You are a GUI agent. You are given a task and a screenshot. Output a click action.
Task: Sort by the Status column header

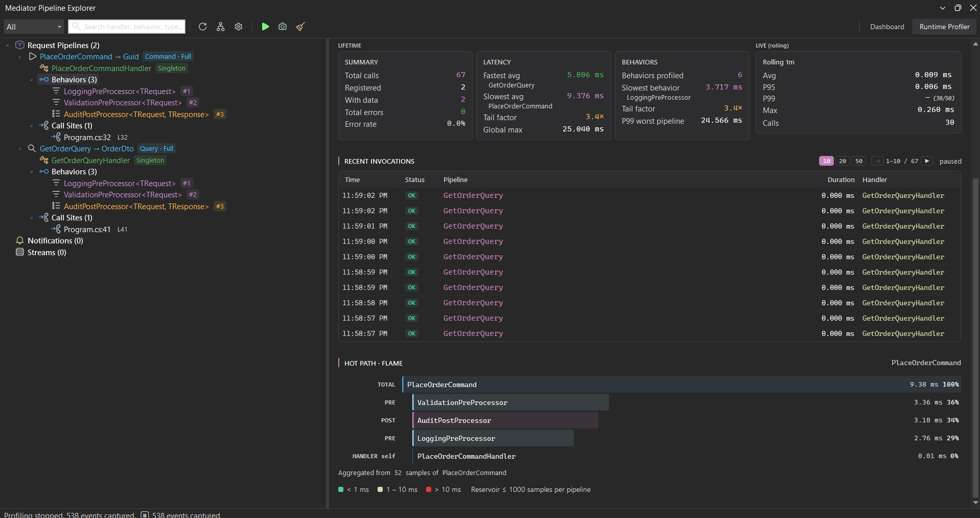coord(415,179)
